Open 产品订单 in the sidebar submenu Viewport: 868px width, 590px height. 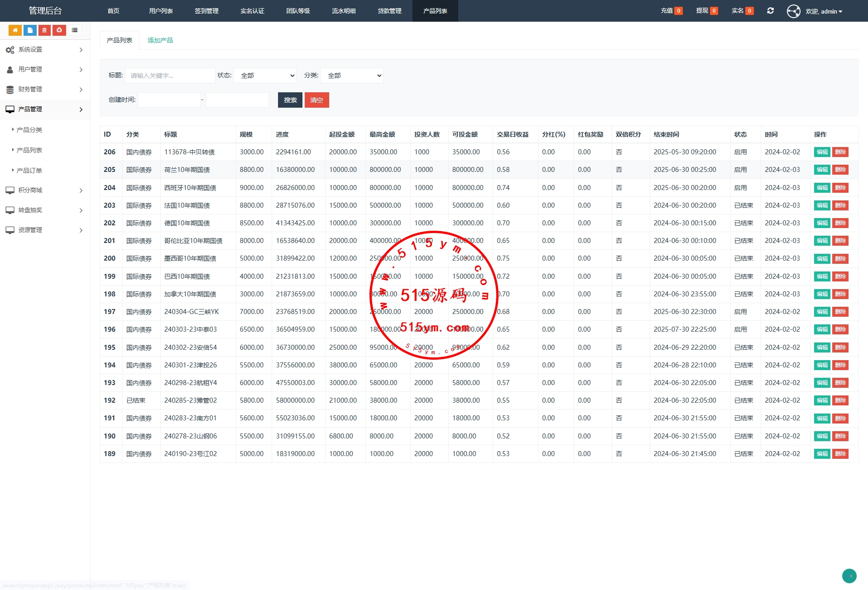click(x=29, y=171)
